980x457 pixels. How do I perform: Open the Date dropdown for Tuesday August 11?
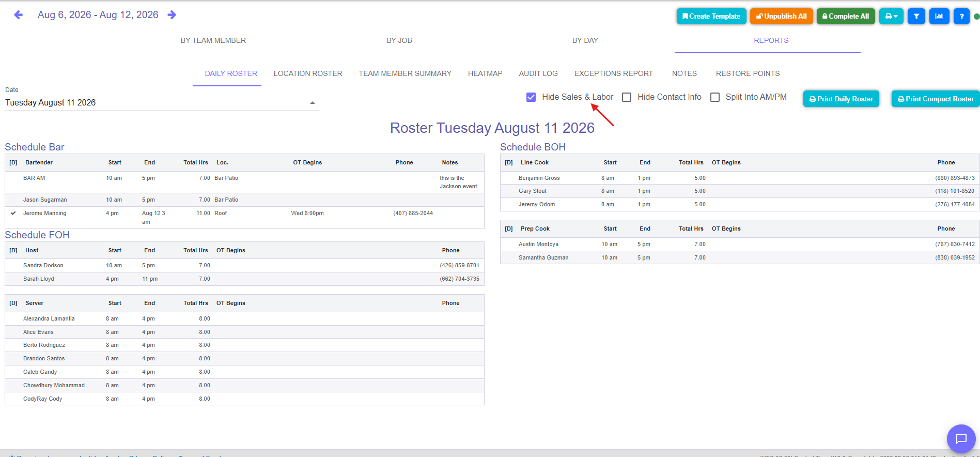coord(162,103)
